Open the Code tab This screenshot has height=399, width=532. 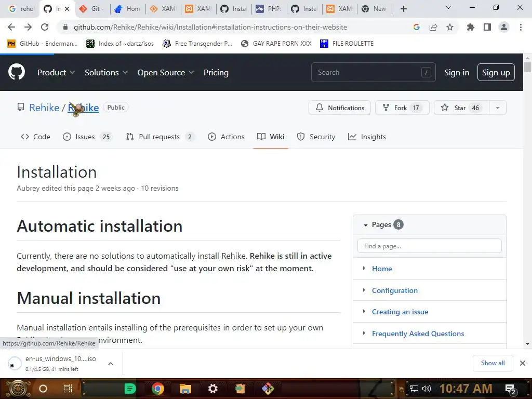click(x=35, y=137)
